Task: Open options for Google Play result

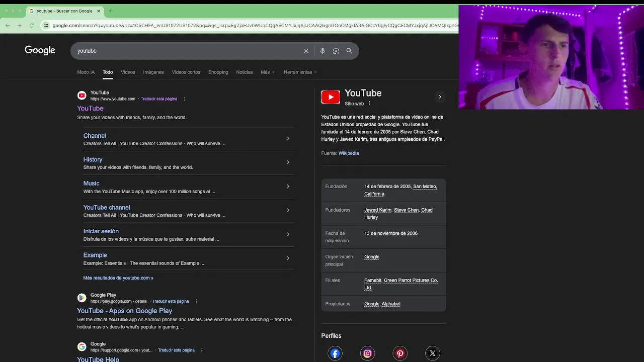Action: tap(196, 301)
